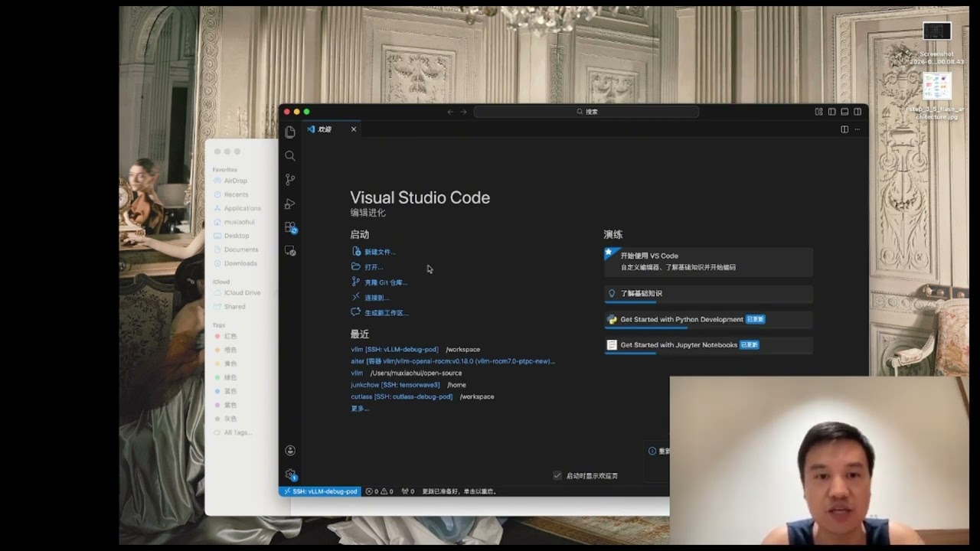Click the SSH: vLLM-debug-pod remote indicator
This screenshot has height=551, width=980.
point(319,491)
